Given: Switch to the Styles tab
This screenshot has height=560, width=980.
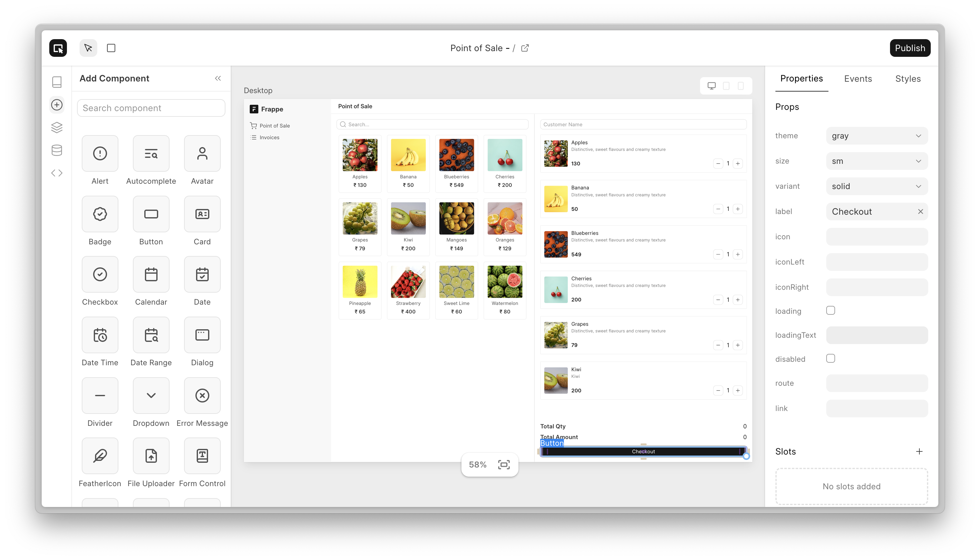Looking at the screenshot, I should pos(908,79).
